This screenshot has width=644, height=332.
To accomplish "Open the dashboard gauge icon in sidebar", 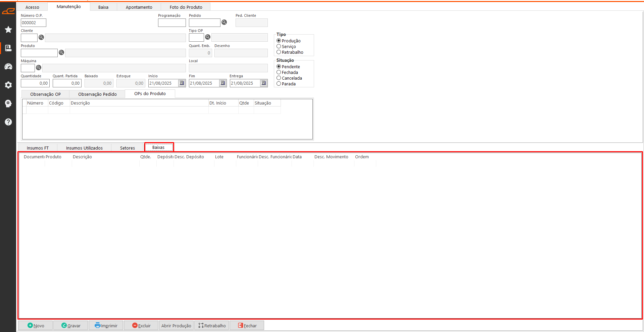I will 8,67.
